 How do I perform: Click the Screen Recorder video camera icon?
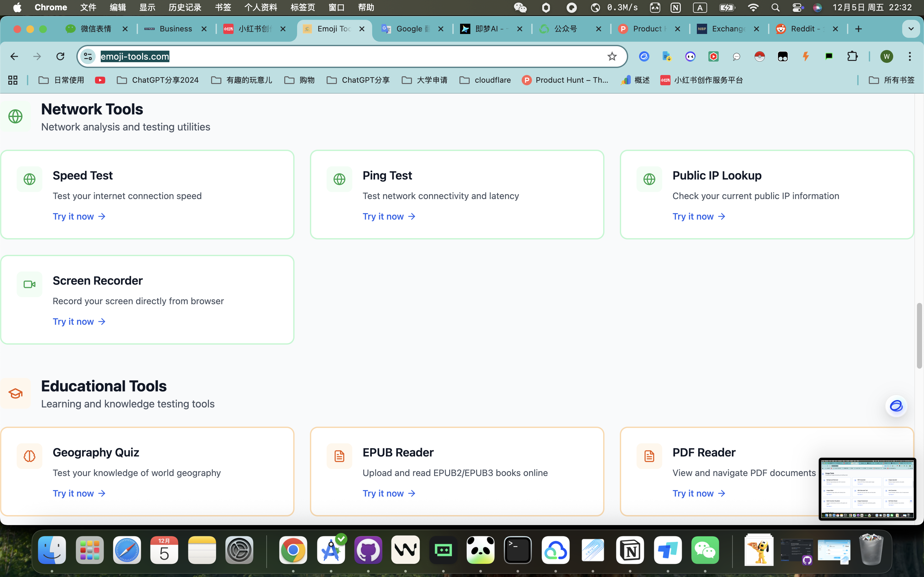pyautogui.click(x=29, y=284)
